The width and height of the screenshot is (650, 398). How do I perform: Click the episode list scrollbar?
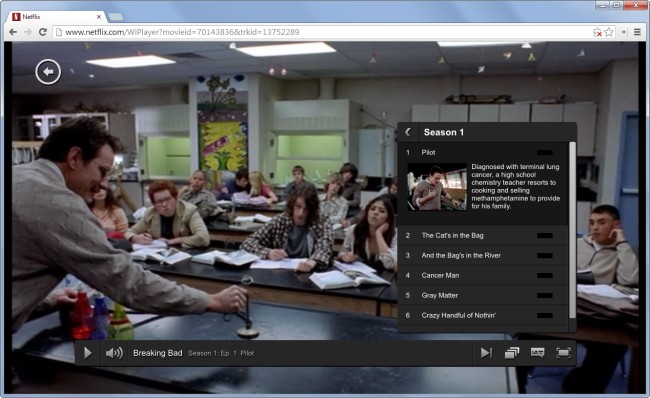click(x=572, y=231)
